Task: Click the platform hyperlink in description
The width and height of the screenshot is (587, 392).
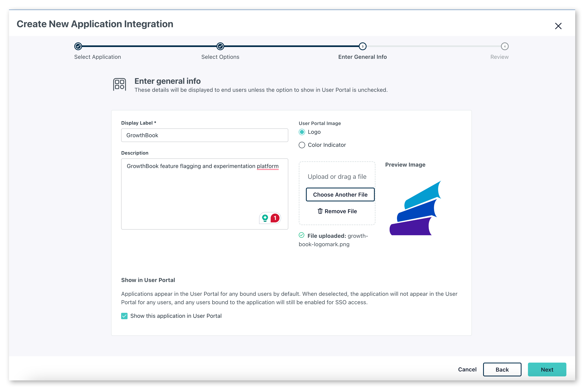Action: tap(268, 166)
